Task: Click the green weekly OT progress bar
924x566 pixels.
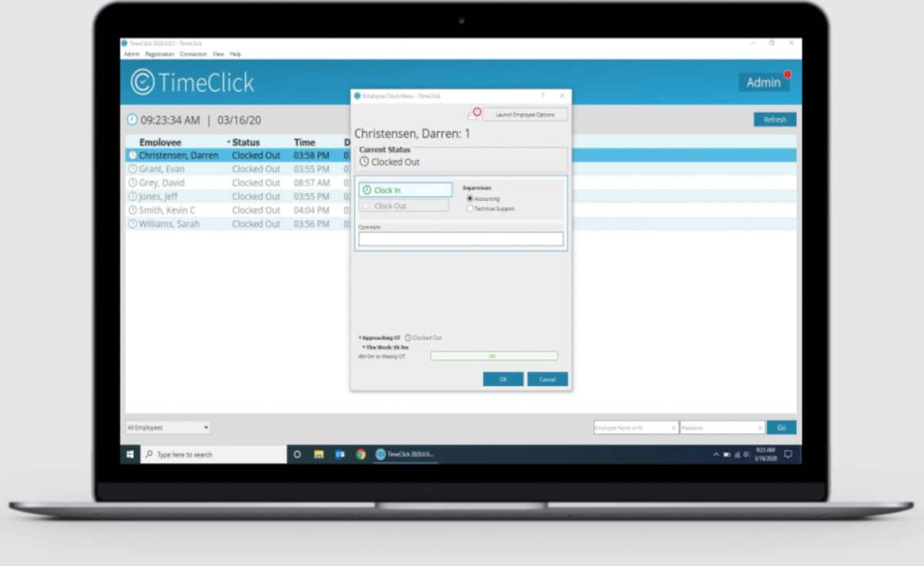Action: pos(494,356)
